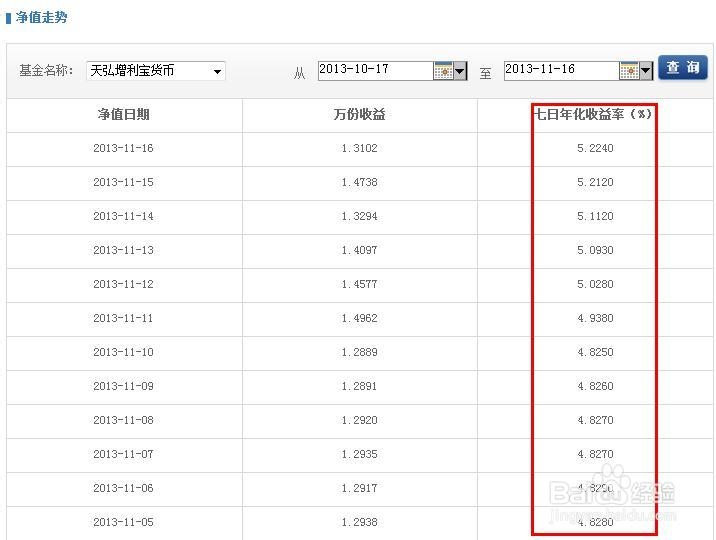
Task: Click the 1.4097 earnings value
Action: [359, 250]
